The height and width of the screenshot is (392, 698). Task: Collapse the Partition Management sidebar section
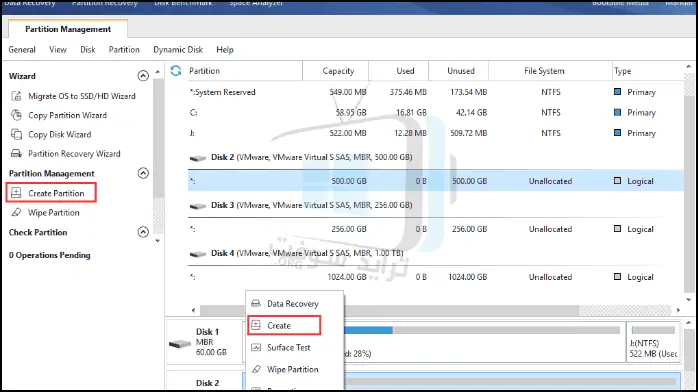tap(143, 173)
